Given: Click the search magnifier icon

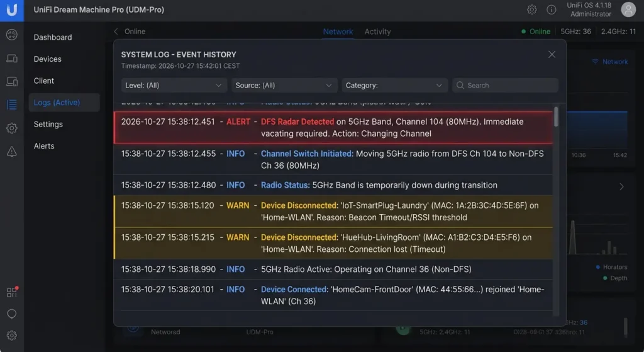Looking at the screenshot, I should tap(460, 85).
